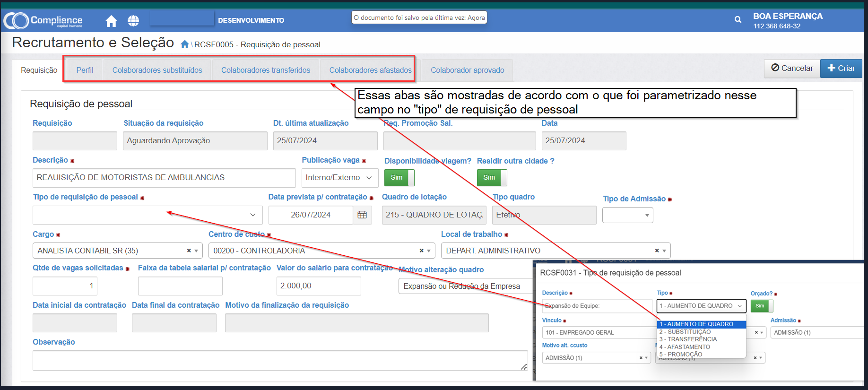Click the Descrição input field

(x=164, y=178)
